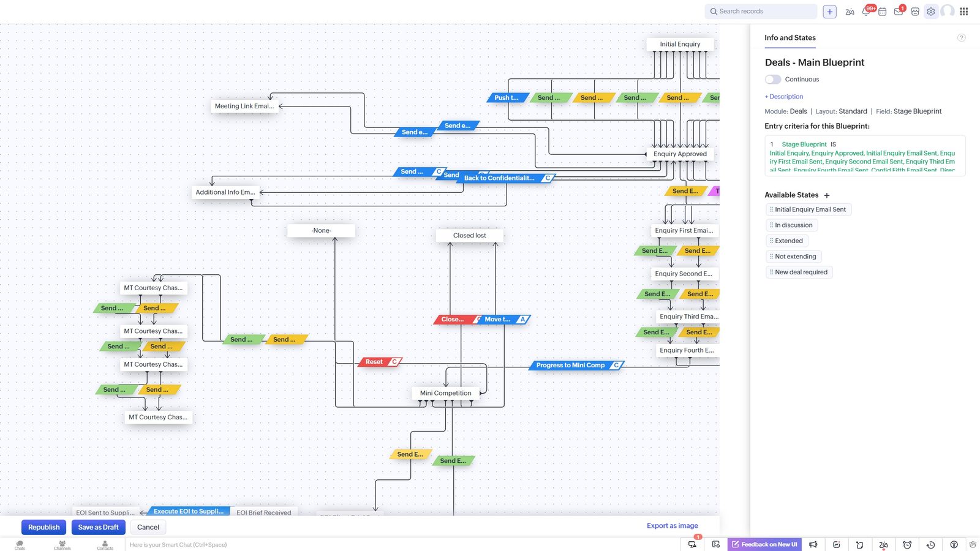Image resolution: width=980 pixels, height=551 pixels.
Task: Select the Closed lost state node
Action: (470, 236)
